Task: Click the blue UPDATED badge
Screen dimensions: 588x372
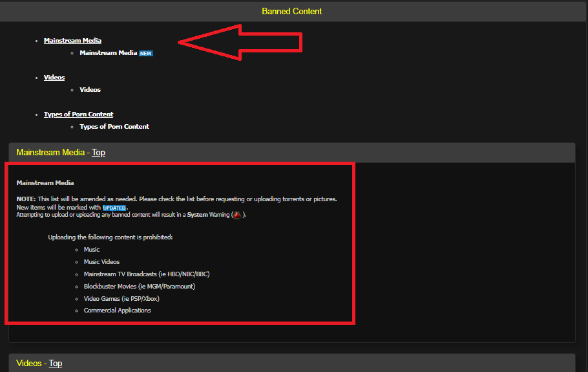Action: [114, 207]
